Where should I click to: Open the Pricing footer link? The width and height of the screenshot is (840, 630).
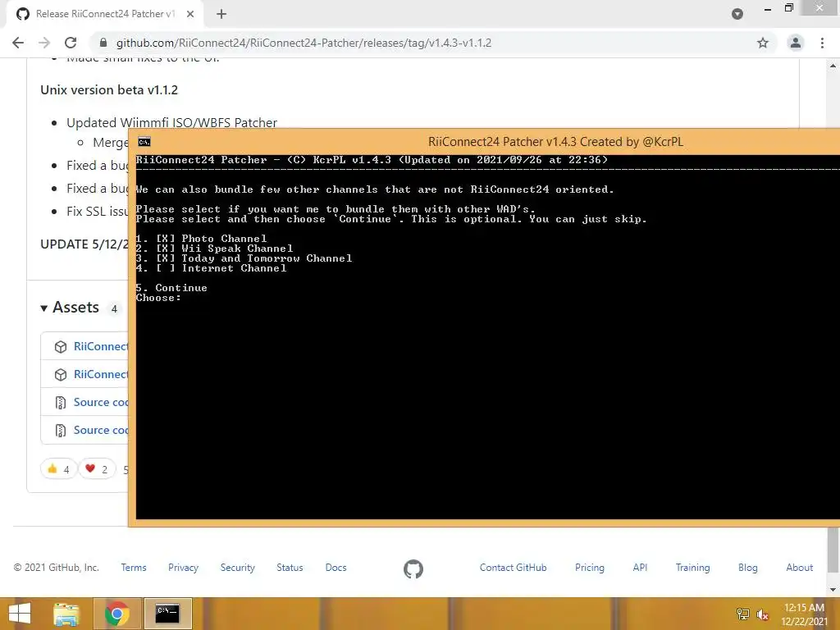pyautogui.click(x=590, y=568)
